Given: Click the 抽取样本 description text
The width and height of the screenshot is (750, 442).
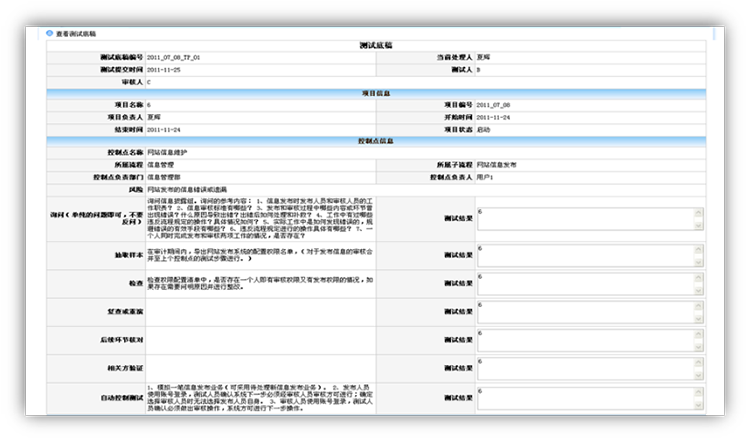Looking at the screenshot, I should [x=260, y=255].
